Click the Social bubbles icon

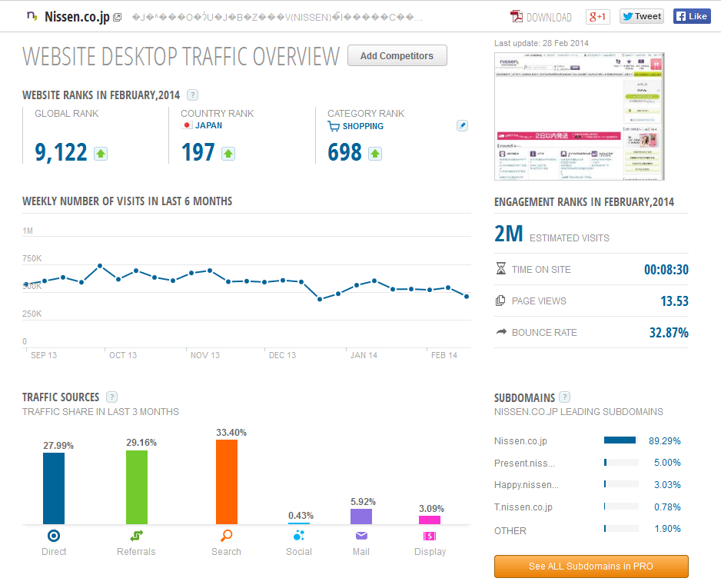point(299,536)
